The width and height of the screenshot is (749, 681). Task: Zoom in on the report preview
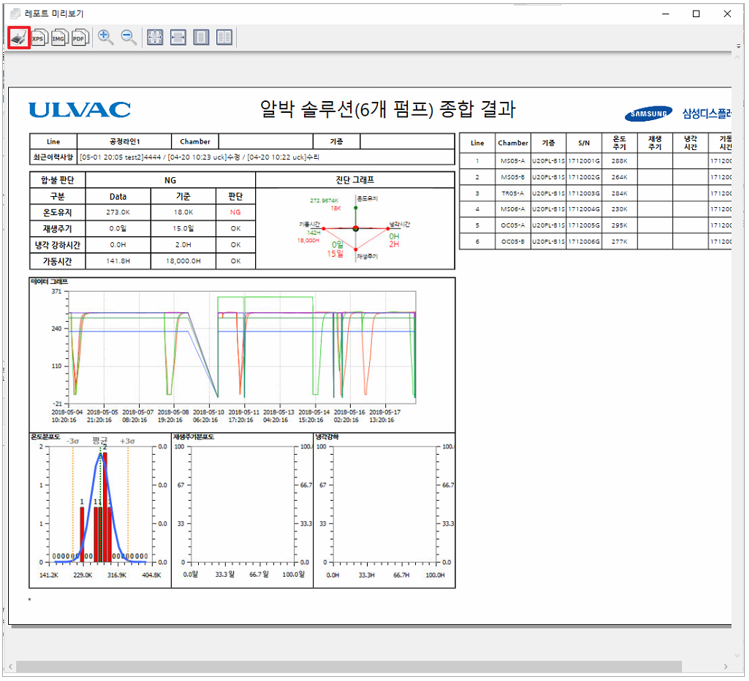[106, 37]
